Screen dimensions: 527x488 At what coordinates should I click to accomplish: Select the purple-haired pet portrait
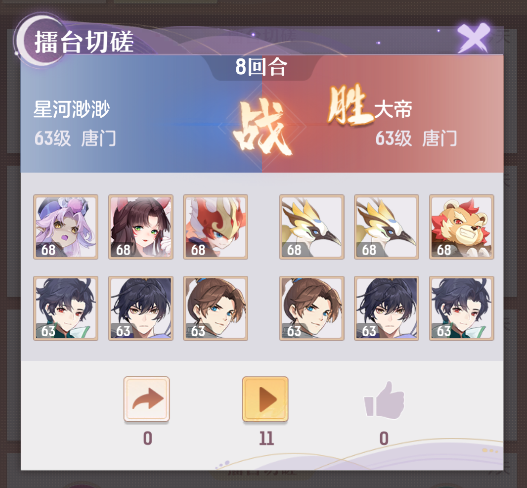pyautogui.click(x=66, y=227)
